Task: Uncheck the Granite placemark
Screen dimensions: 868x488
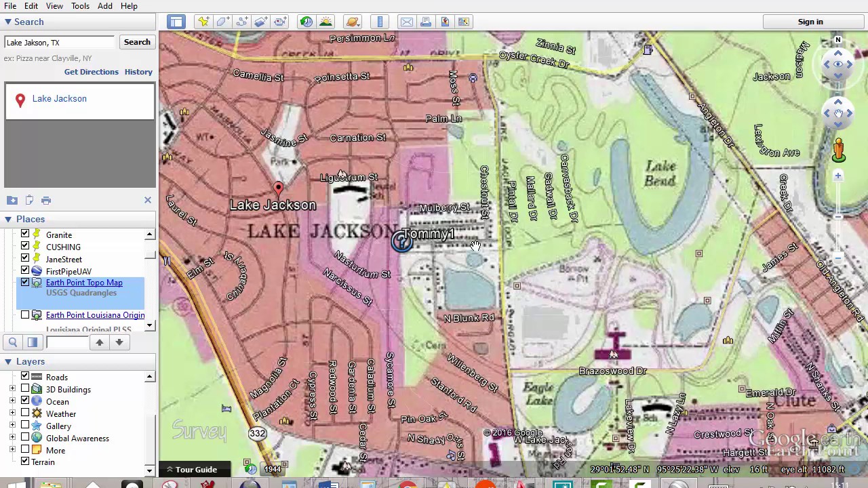Action: tap(25, 234)
